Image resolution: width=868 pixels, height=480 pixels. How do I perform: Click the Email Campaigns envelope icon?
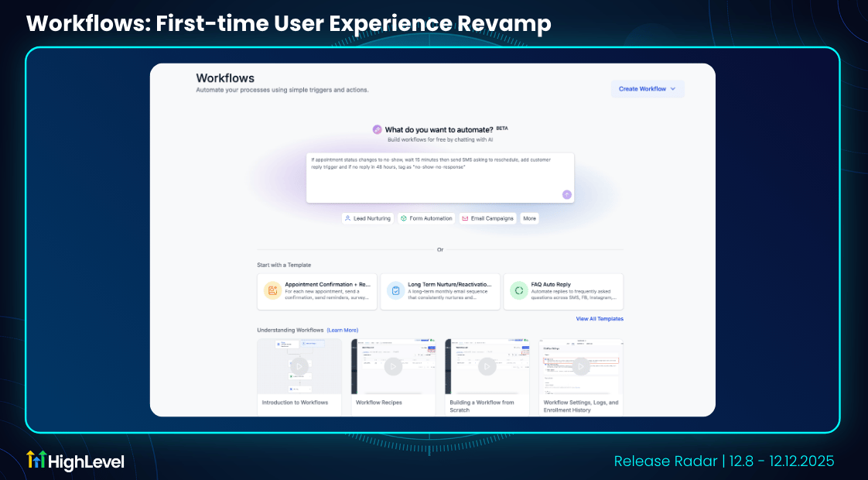pyautogui.click(x=465, y=218)
